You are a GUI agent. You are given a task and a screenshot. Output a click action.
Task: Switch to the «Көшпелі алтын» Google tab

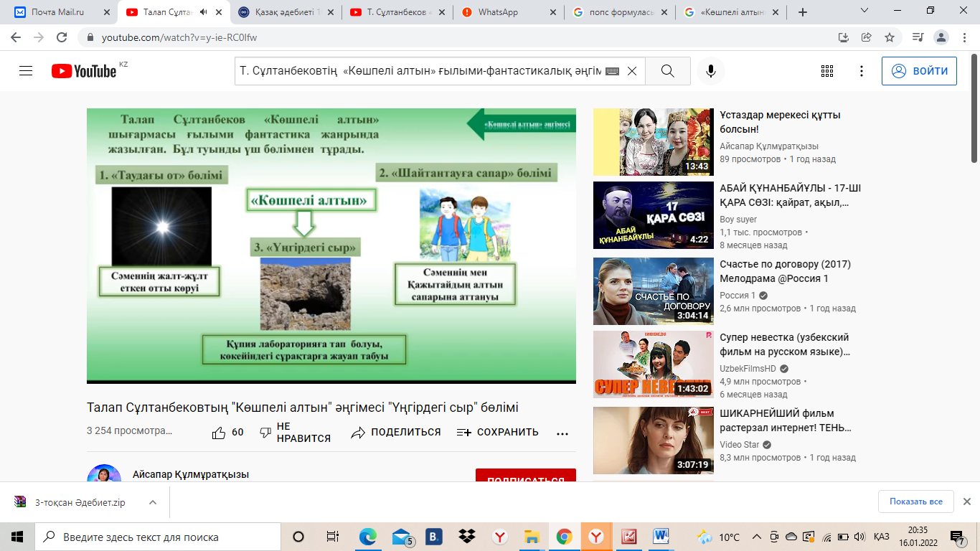(x=729, y=12)
